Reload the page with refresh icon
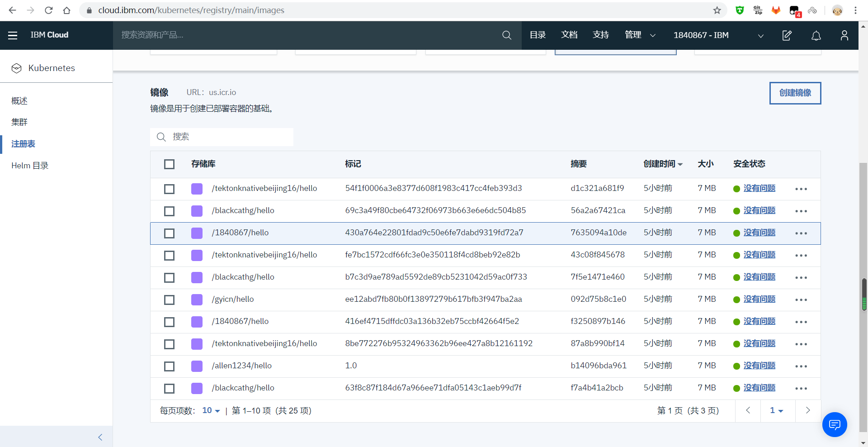This screenshot has height=447, width=868. 48,10
